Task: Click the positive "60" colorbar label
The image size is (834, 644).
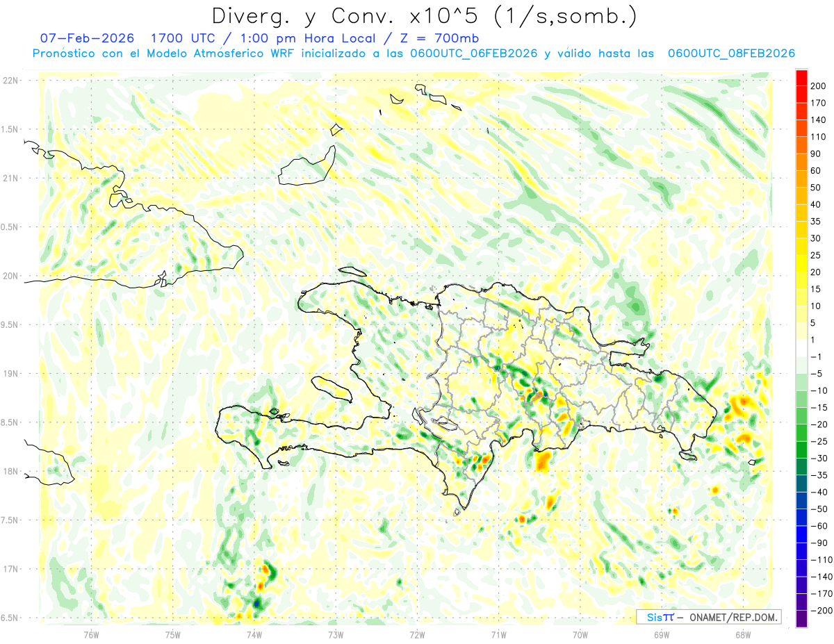Action: [x=817, y=170]
